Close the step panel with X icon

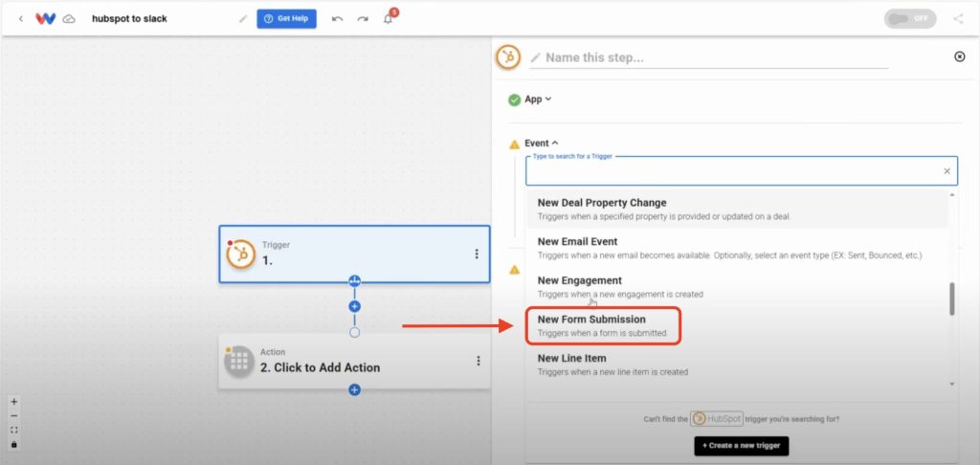959,56
